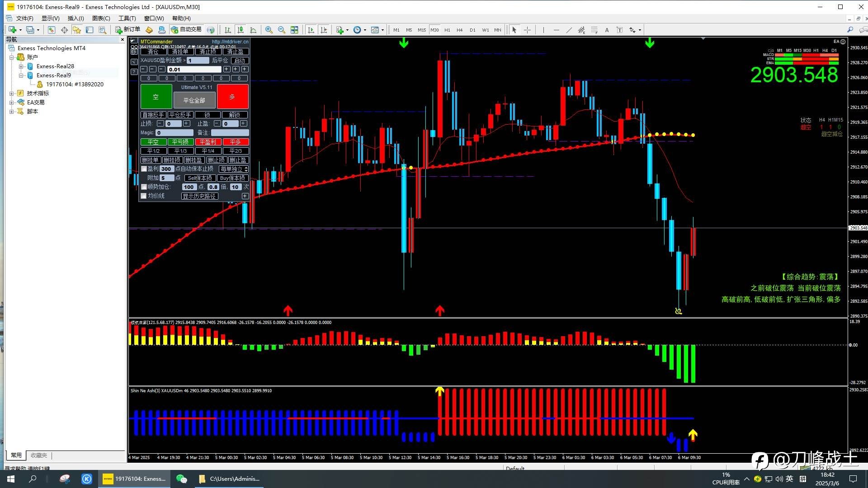
Task: Zoom in the chart with magnifier icon
Action: (269, 30)
